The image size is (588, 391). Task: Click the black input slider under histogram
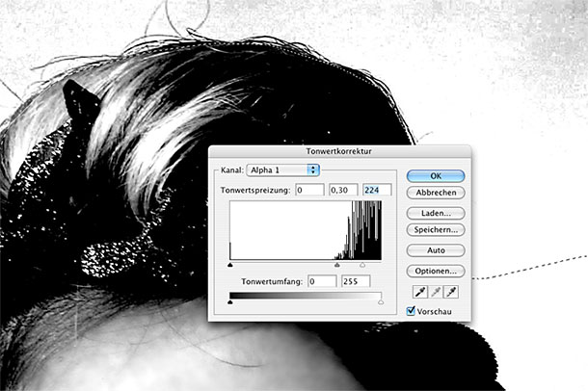pyautogui.click(x=230, y=265)
